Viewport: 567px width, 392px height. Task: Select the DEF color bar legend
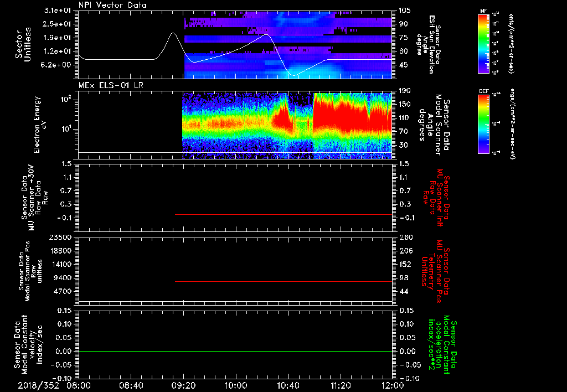point(483,124)
